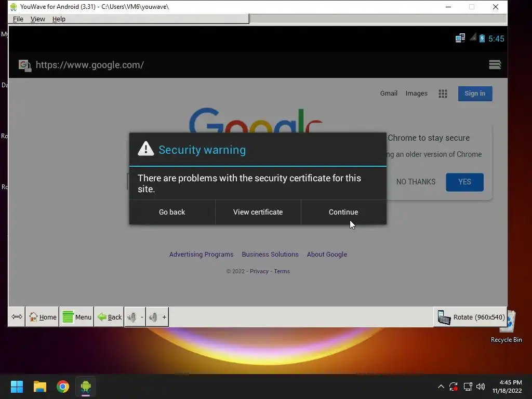Click the Rotate (960x540) button

click(x=471, y=317)
